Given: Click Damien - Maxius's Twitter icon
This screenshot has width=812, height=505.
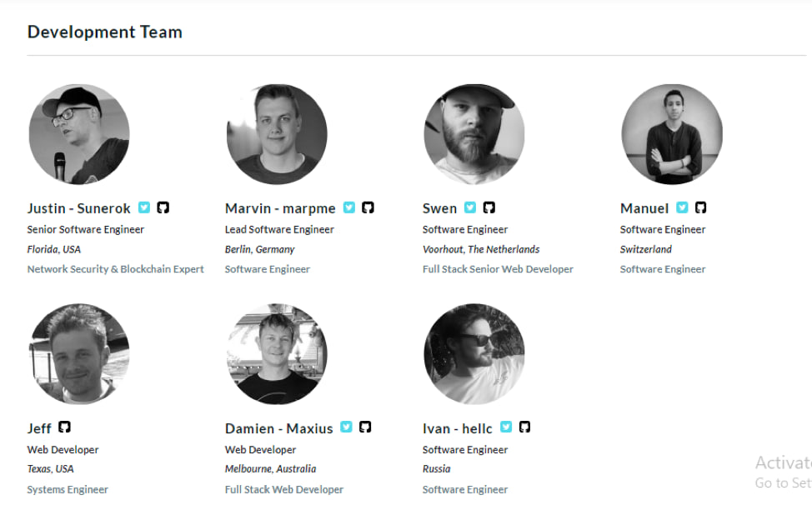Looking at the screenshot, I should (346, 427).
